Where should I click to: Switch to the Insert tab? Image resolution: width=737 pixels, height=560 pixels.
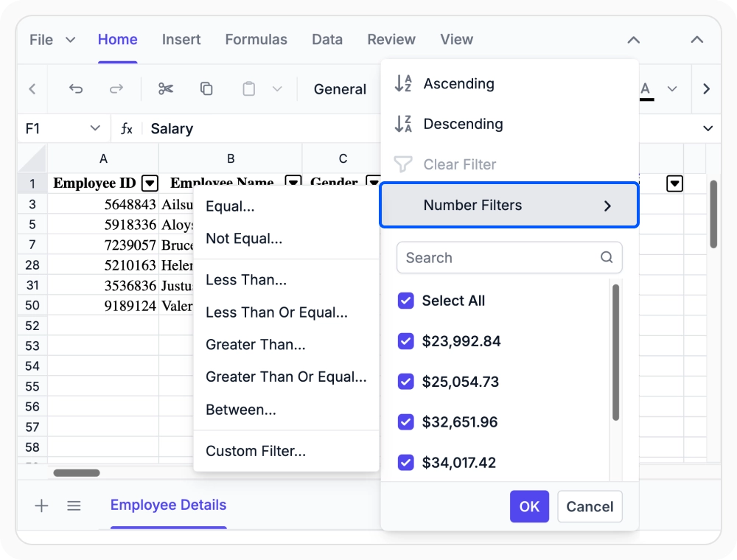point(181,40)
